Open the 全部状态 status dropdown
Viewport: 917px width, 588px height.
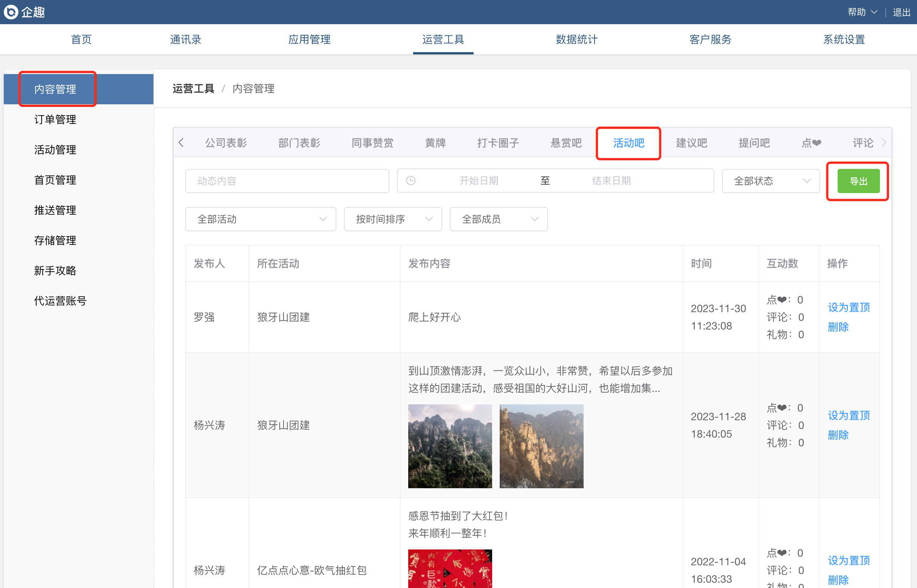(770, 181)
